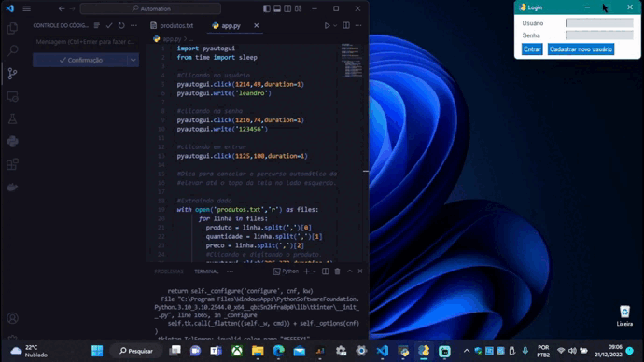Switch to the produtos.txt tab

pos(172,25)
